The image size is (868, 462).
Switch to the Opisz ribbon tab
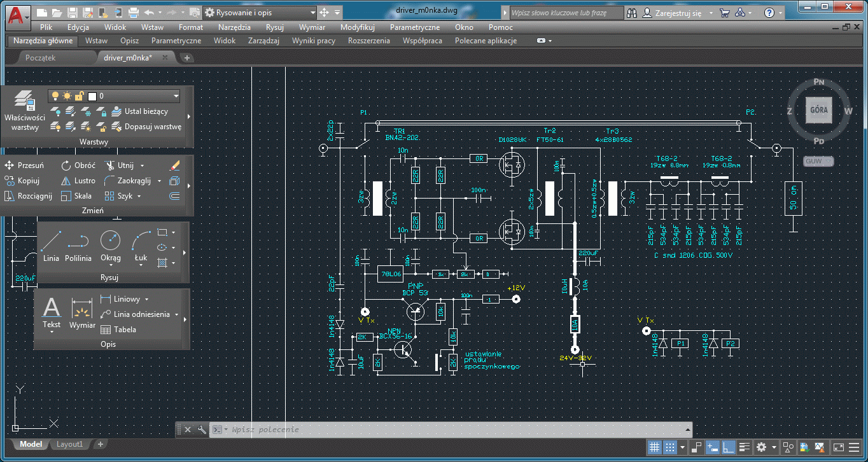[x=129, y=41]
